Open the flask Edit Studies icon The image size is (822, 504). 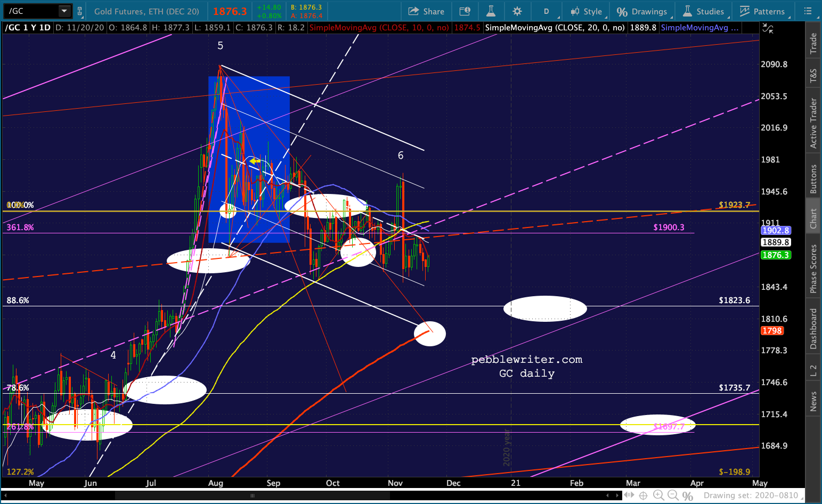click(x=491, y=11)
